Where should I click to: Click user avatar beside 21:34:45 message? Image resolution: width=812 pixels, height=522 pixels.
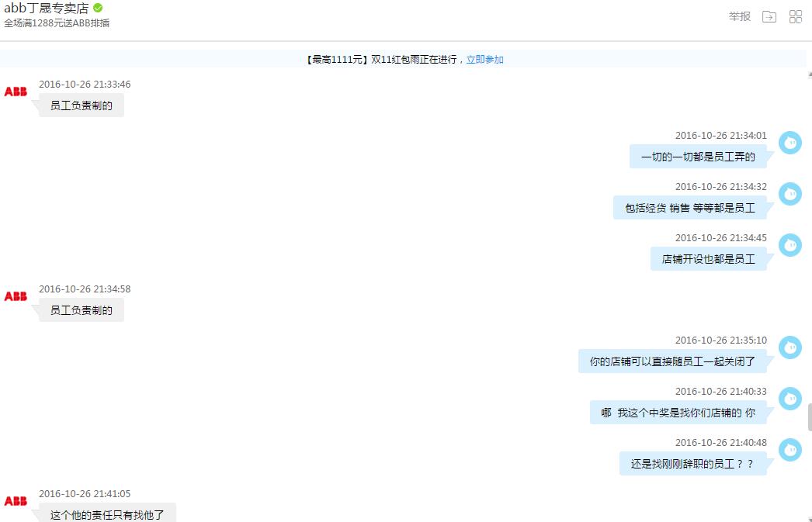click(x=790, y=244)
